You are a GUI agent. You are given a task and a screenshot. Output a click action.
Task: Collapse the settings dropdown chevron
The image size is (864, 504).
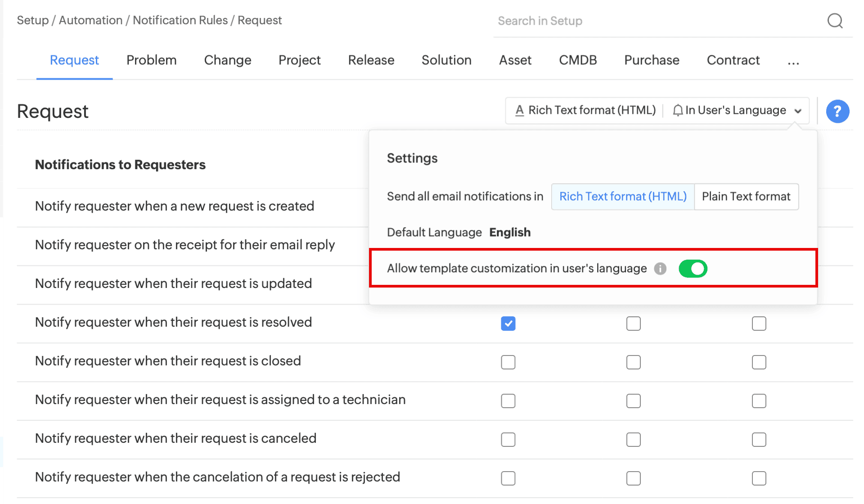[797, 111]
